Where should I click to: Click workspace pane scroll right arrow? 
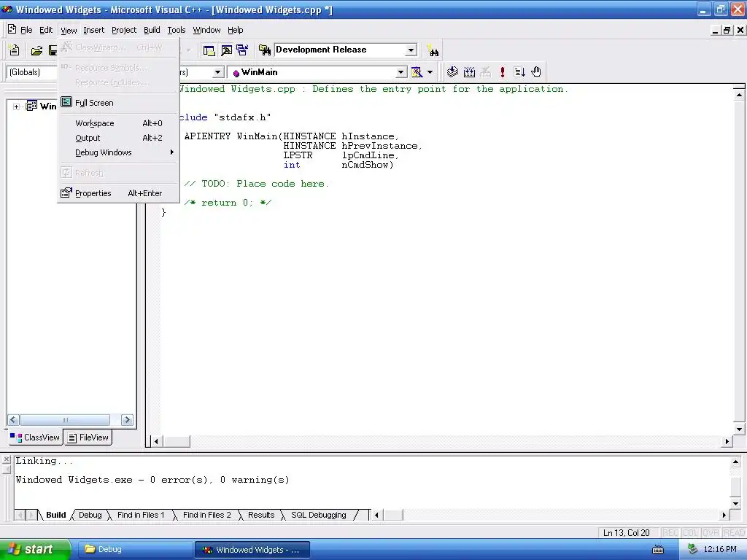tap(127, 419)
